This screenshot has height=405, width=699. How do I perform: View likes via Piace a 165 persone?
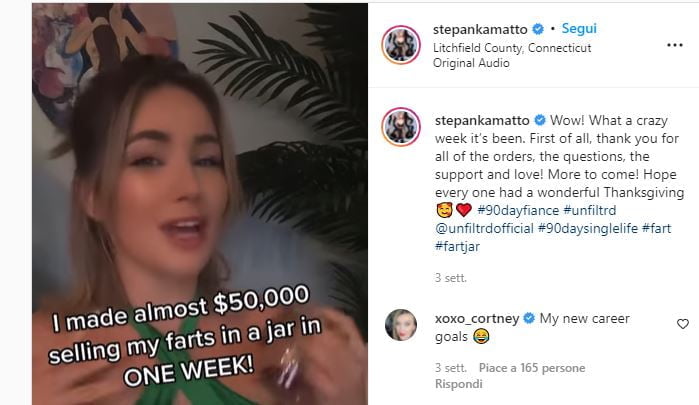(x=532, y=368)
